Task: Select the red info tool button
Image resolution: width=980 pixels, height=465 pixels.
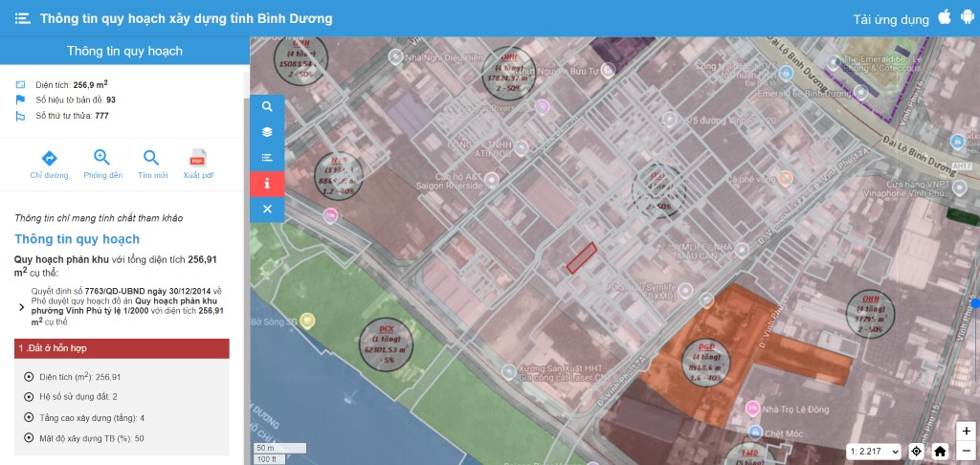Action: point(267,184)
